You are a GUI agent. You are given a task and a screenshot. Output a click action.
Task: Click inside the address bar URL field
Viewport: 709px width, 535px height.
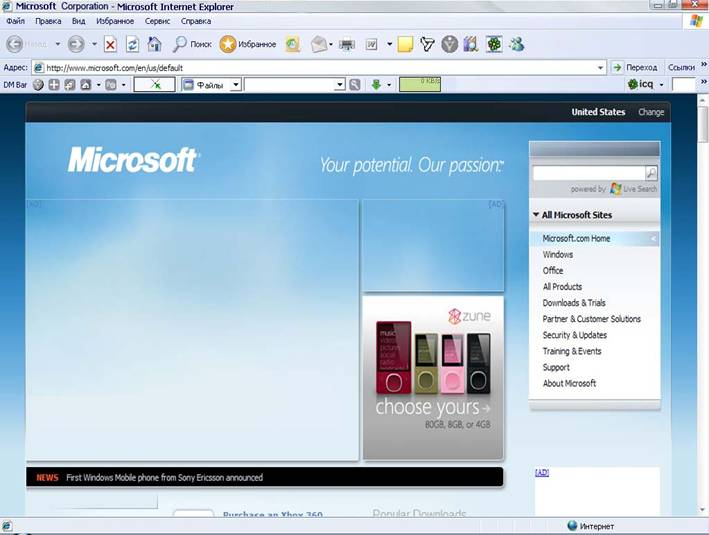pyautogui.click(x=317, y=68)
